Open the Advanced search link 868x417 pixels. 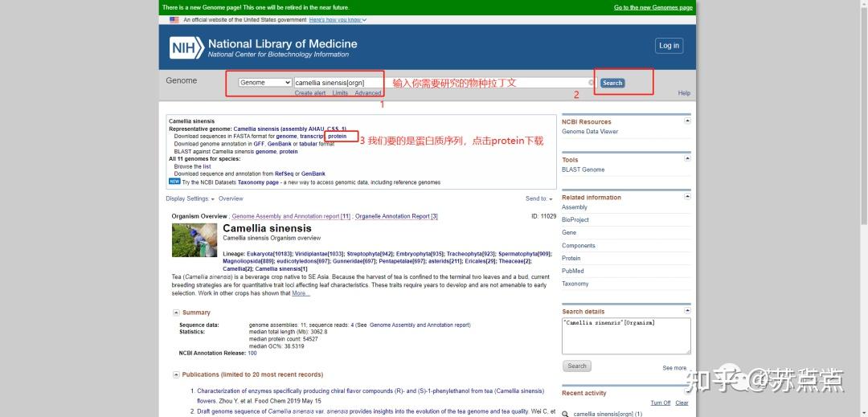coord(368,93)
